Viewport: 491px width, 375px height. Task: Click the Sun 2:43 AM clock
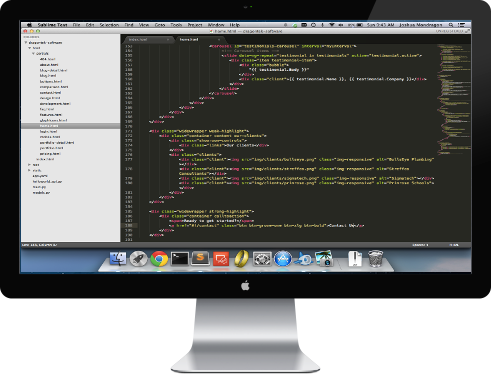coord(380,25)
